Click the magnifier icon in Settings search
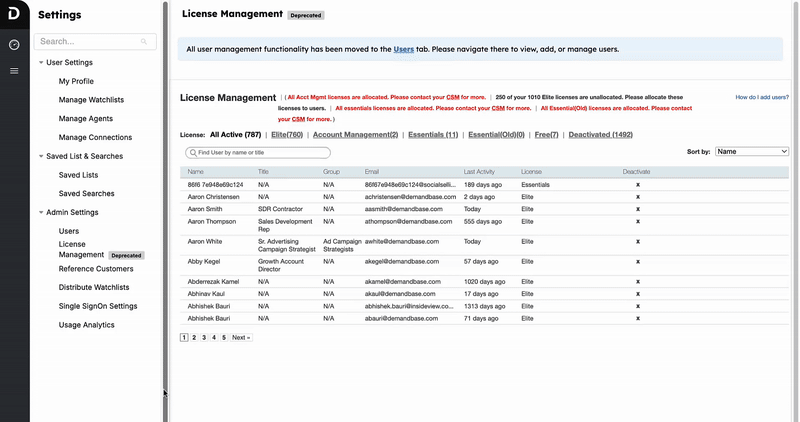 (x=144, y=42)
